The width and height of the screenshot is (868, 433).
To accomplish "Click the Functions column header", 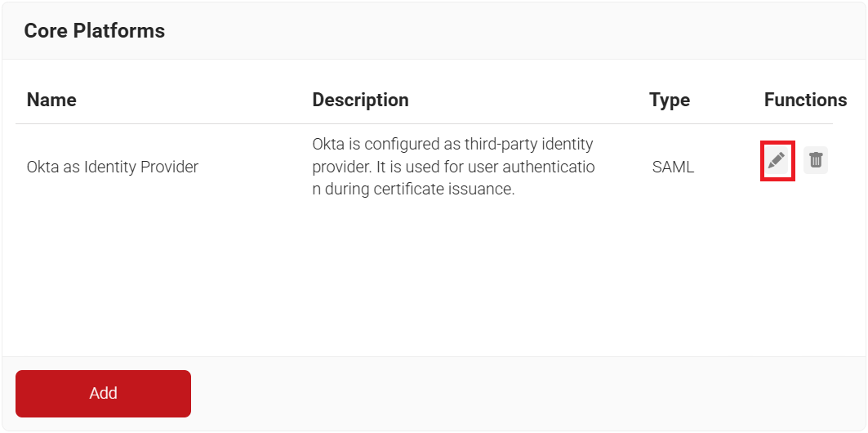I will tap(805, 100).
